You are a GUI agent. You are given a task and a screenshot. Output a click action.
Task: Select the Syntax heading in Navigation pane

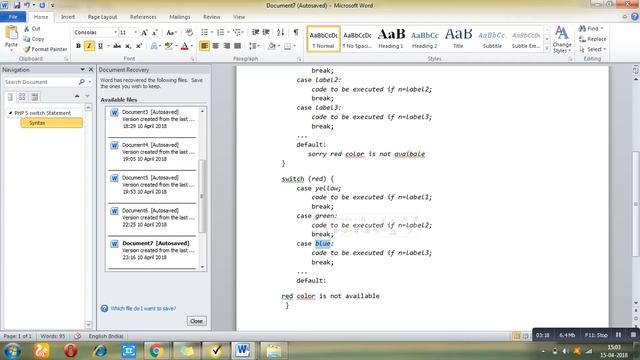pos(51,123)
